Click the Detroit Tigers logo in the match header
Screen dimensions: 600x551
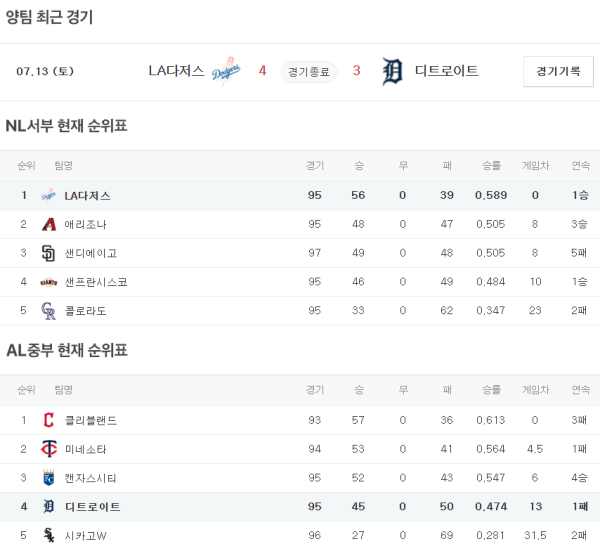click(x=392, y=72)
